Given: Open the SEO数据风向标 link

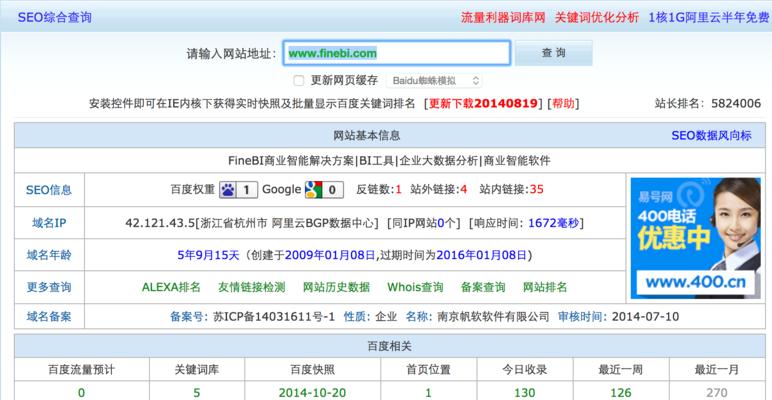Looking at the screenshot, I should click(710, 135).
